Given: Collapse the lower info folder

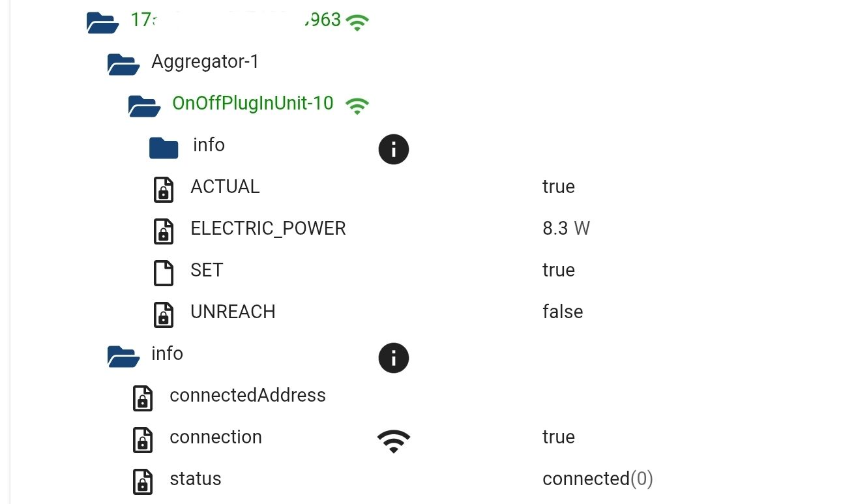Looking at the screenshot, I should tap(123, 356).
